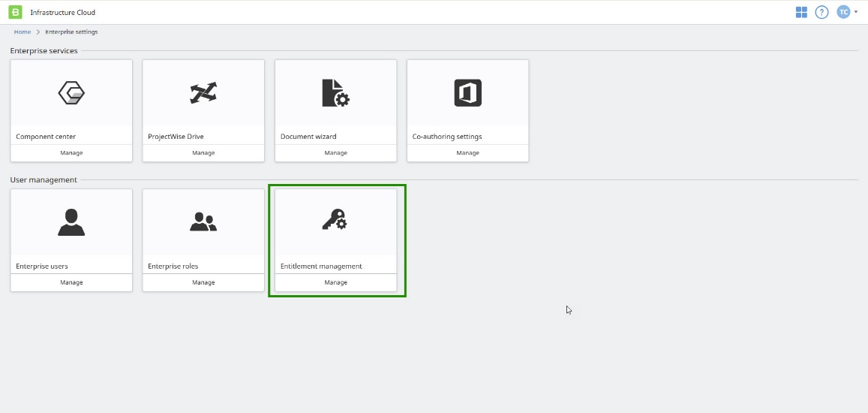Click the Co-authoring settings Office icon
This screenshot has width=868, height=413.
tap(467, 93)
